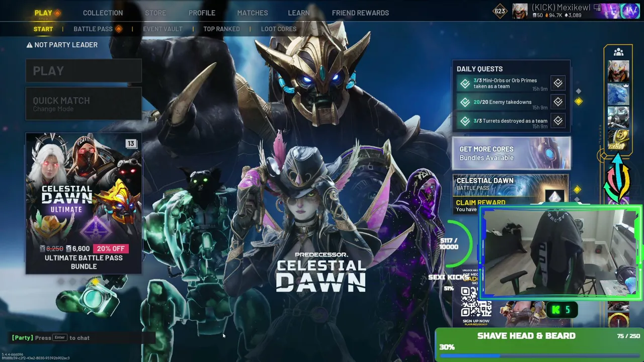The height and width of the screenshot is (362, 644).
Task: Click the yellow diamond marker beside Battle Pass
Action: 577,190
